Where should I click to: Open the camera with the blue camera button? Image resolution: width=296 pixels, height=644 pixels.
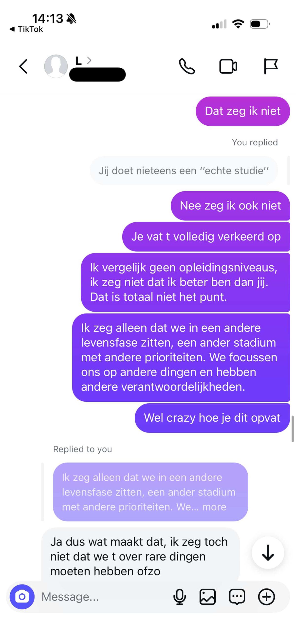coord(22,597)
